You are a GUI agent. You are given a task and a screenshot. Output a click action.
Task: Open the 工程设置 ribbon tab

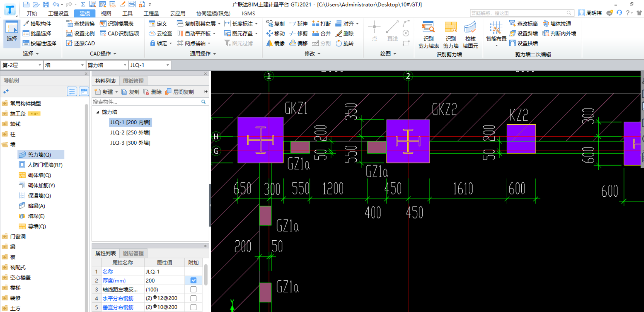coord(58,13)
